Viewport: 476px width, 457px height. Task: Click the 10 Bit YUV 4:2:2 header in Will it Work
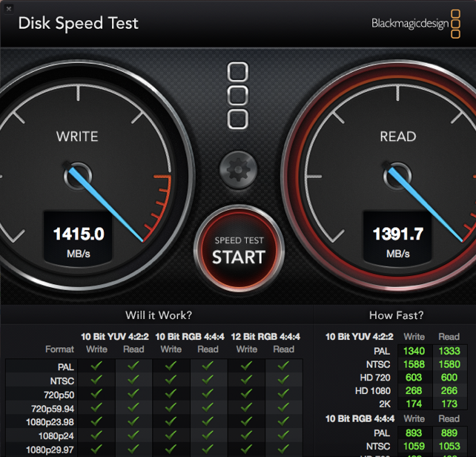click(115, 337)
